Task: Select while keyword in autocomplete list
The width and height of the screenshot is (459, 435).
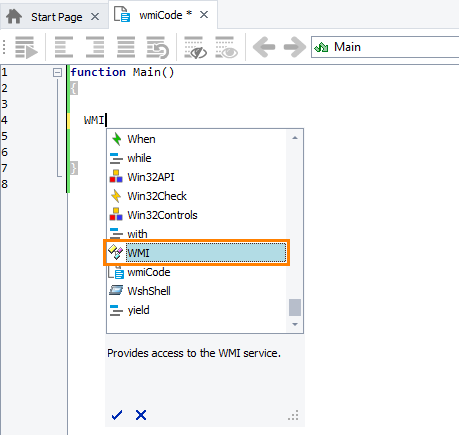Action: [197, 158]
